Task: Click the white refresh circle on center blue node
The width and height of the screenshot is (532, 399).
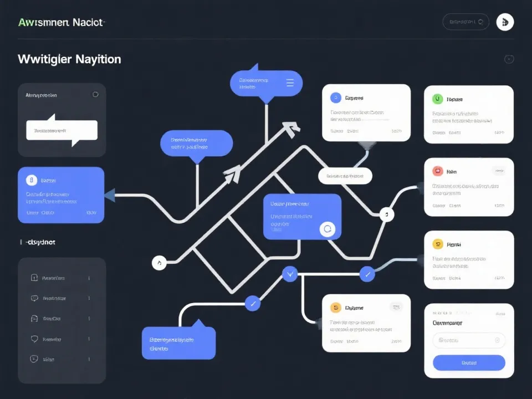Action: [328, 229]
